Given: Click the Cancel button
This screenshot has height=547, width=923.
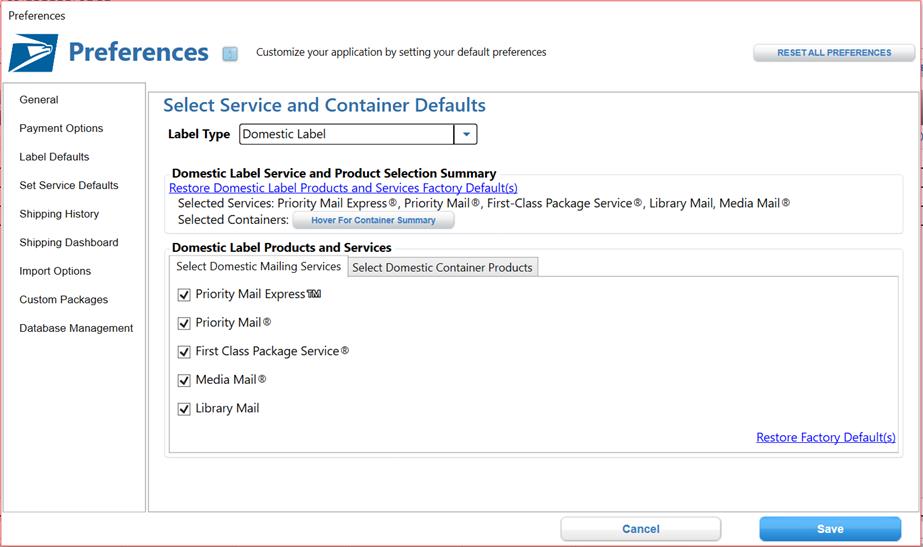Looking at the screenshot, I should pos(640,529).
